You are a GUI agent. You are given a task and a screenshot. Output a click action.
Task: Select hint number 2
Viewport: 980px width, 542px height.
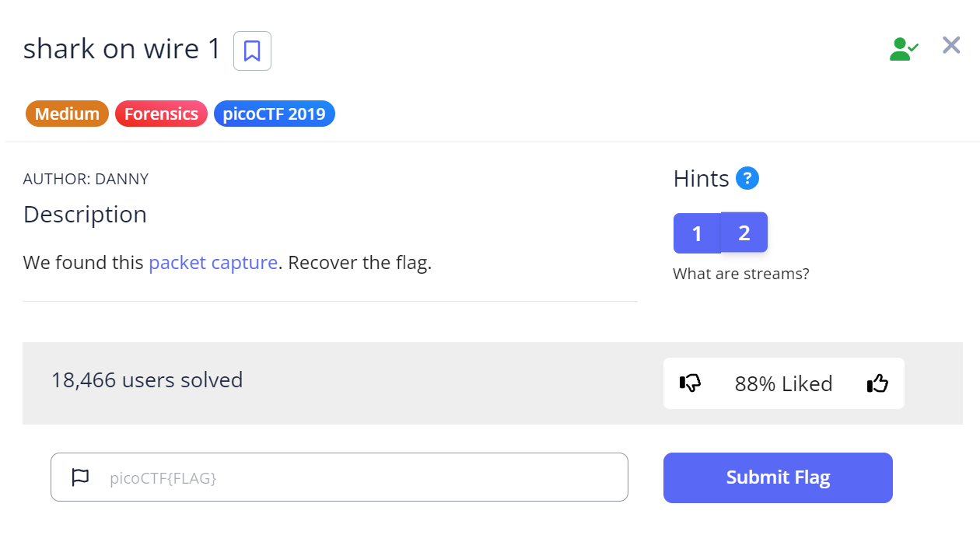tap(744, 233)
